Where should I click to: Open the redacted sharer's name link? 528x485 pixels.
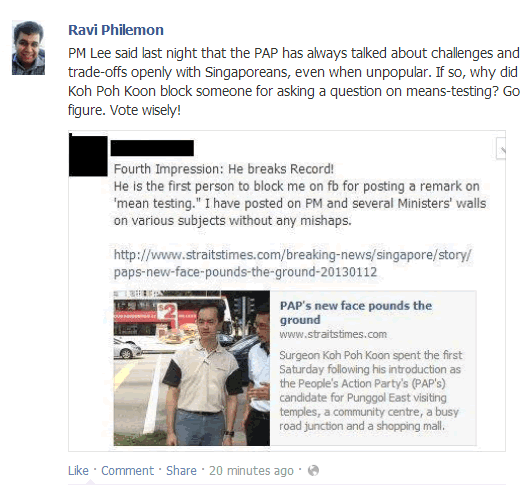(152, 148)
